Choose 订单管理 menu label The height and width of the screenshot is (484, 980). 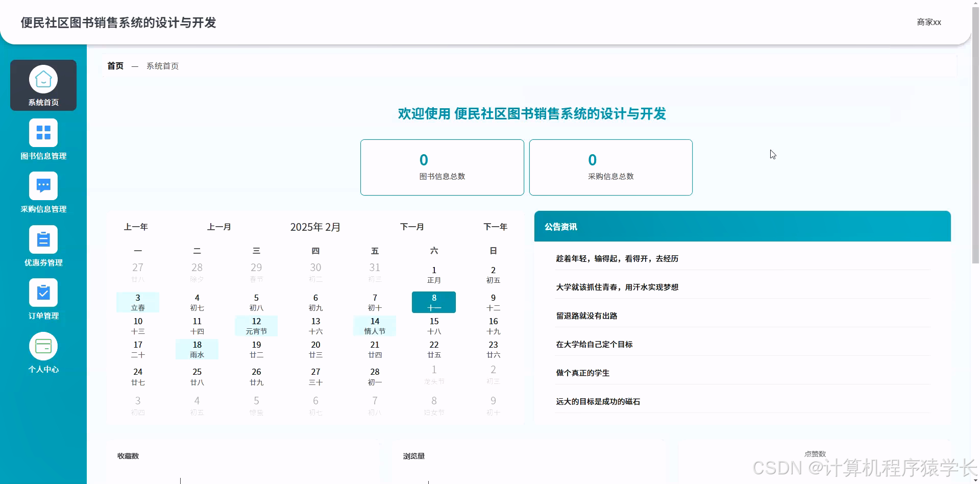[43, 316]
